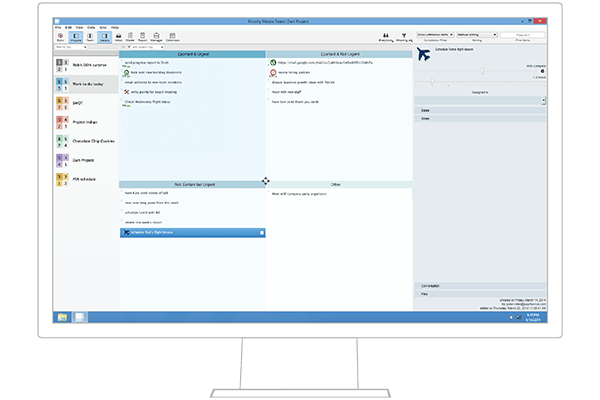Click the binoculars Everybody filter icon

tap(386, 37)
